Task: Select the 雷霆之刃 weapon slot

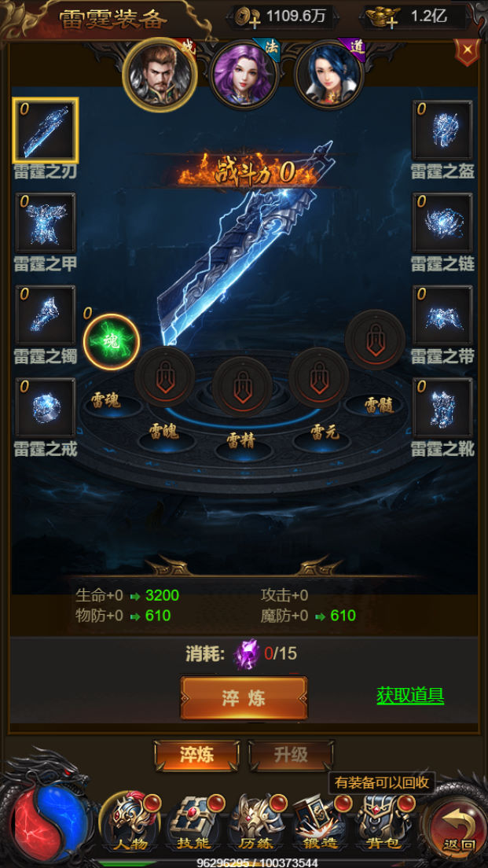Action: [46, 130]
